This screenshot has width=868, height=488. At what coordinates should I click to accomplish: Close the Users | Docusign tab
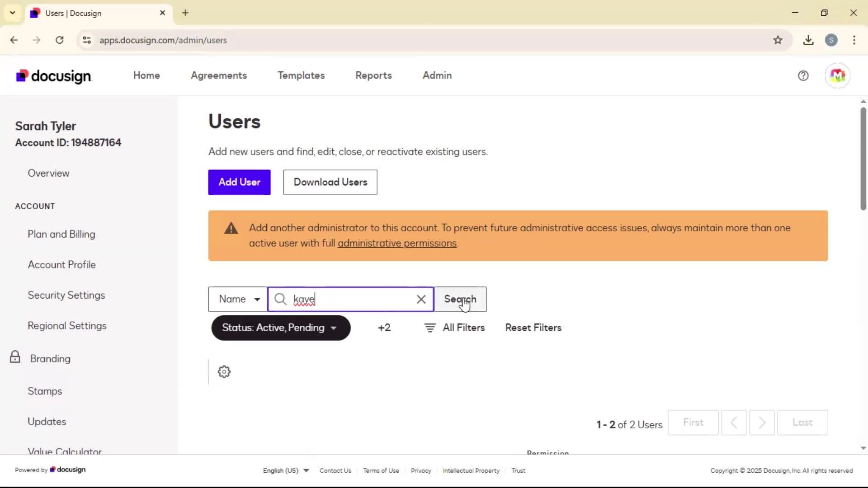[162, 13]
